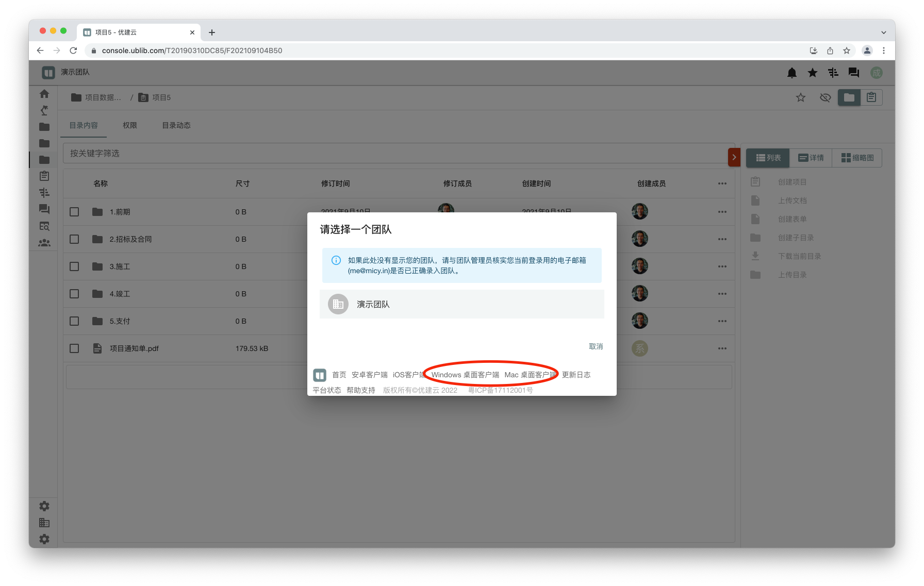Open team members icon in sidebar
The height and width of the screenshot is (586, 924).
pyautogui.click(x=44, y=243)
